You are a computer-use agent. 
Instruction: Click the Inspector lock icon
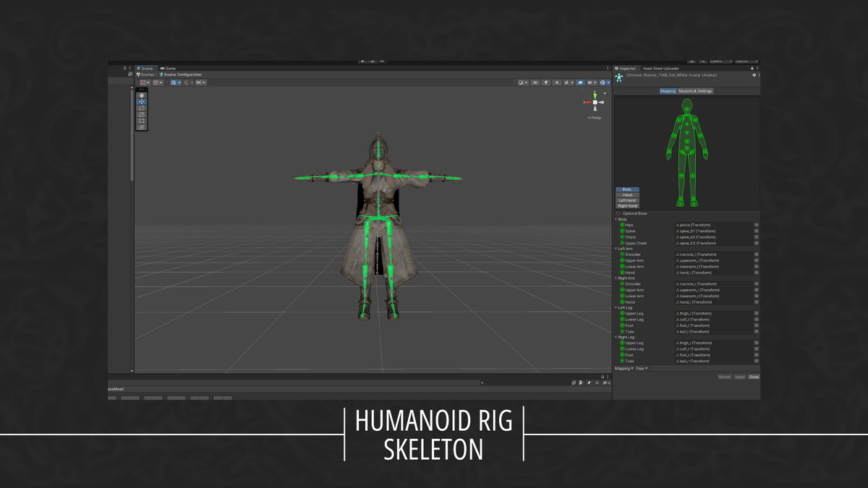pos(752,69)
